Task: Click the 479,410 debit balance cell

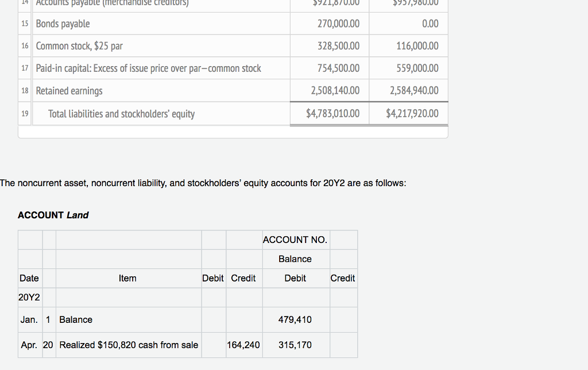Action: pos(295,319)
